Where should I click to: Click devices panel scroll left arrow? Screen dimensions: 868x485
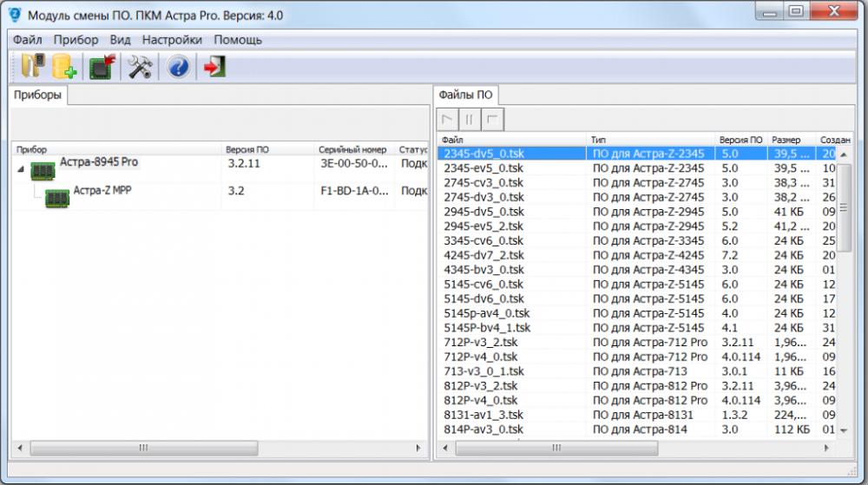20,448
